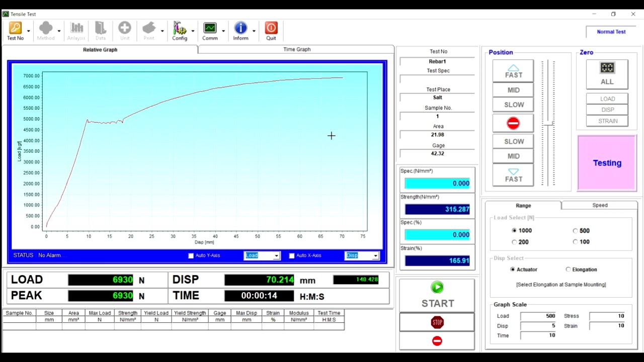Open the Config toolbar icon
The width and height of the screenshot is (644, 362).
pyautogui.click(x=180, y=31)
